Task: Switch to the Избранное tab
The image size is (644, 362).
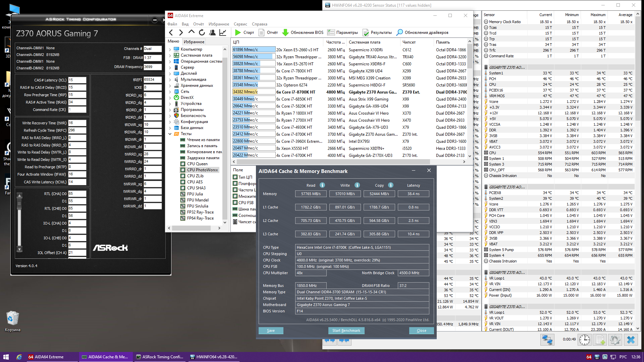Action: tap(194, 42)
